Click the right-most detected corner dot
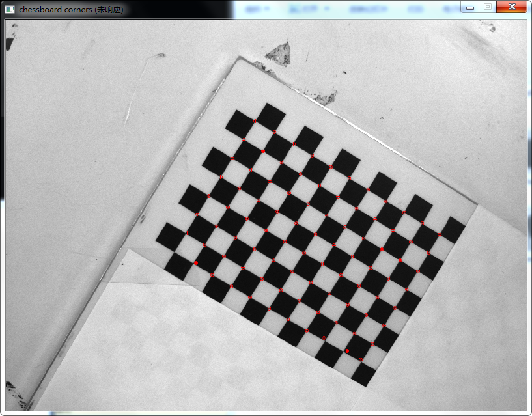Screen dimensions: 532x416 [x=440, y=235]
